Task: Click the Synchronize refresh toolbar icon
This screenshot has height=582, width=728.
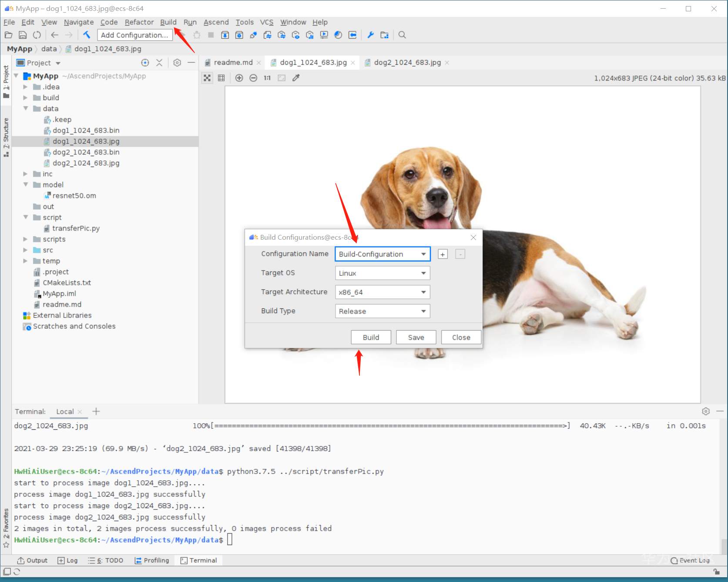Action: [x=37, y=35]
